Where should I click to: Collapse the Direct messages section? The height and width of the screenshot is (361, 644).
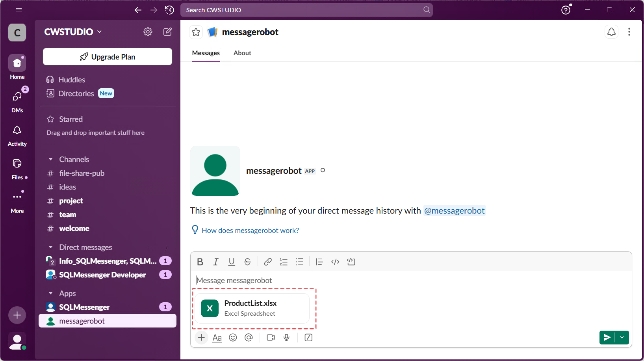50,247
